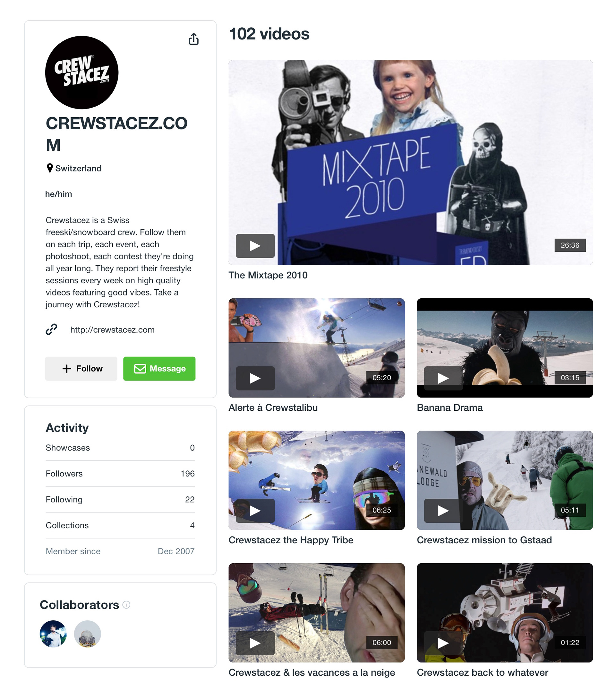Click the Switzerland location pin icon
616x692 pixels.
[x=50, y=168]
